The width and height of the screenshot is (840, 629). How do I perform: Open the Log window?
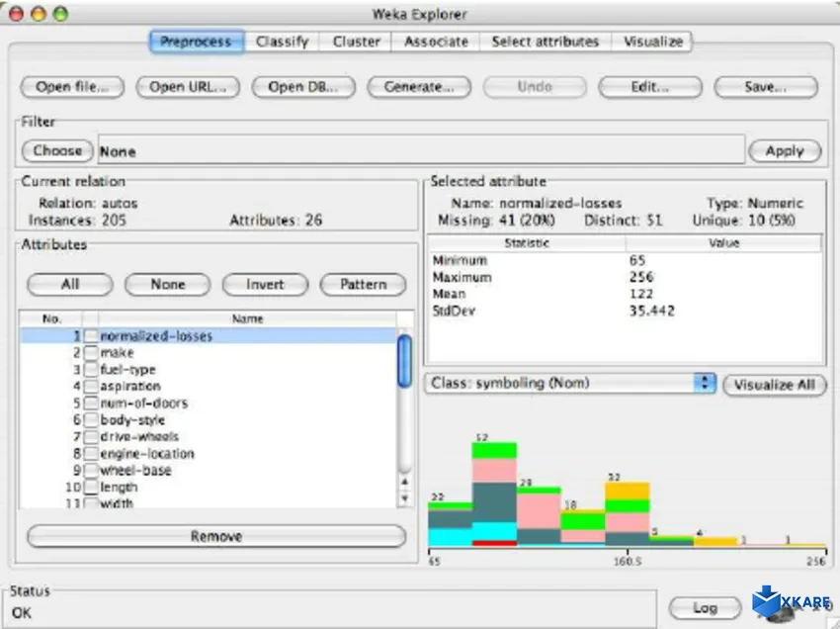click(705, 607)
